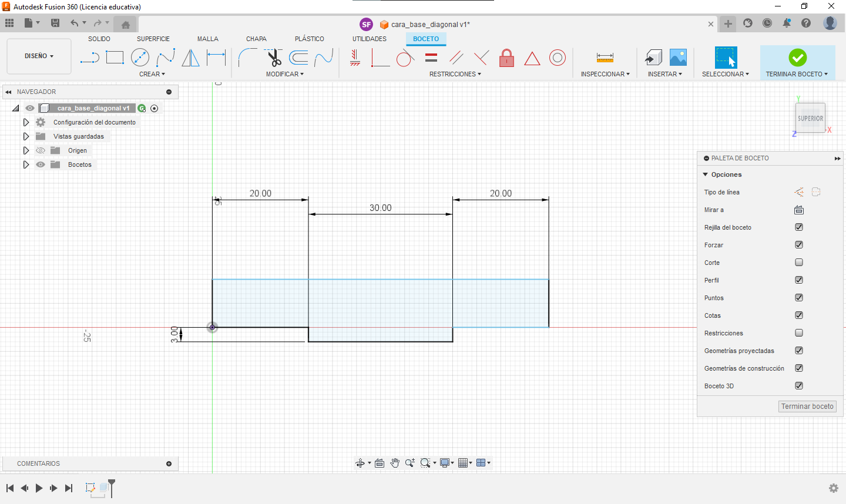Select the Trim scissors tool

pyautogui.click(x=273, y=58)
